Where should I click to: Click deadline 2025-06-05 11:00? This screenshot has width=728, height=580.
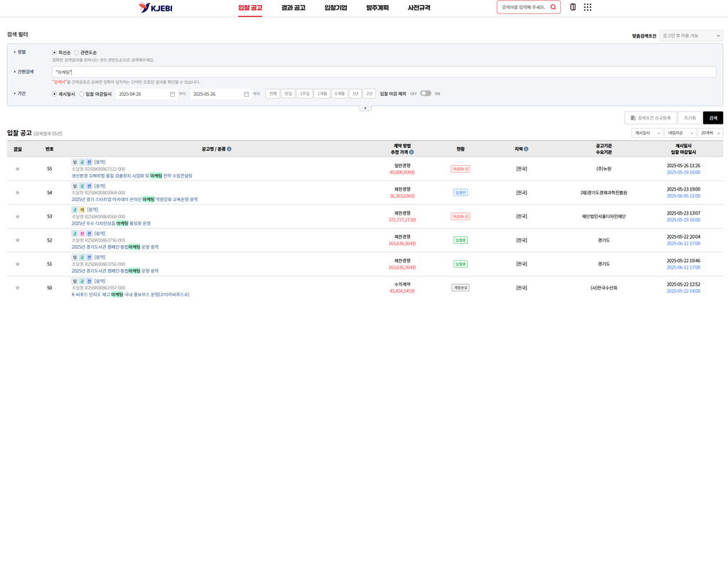[x=683, y=196]
